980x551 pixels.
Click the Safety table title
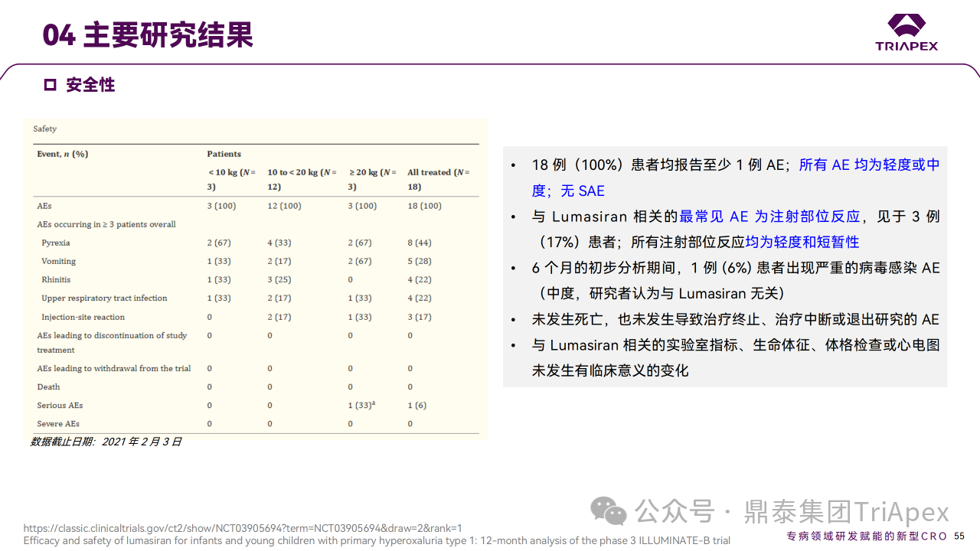(x=45, y=129)
